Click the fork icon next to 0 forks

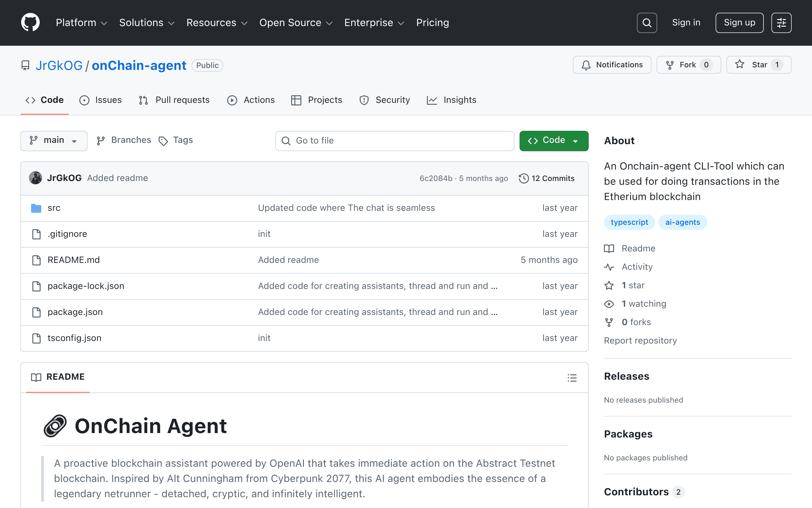(609, 323)
